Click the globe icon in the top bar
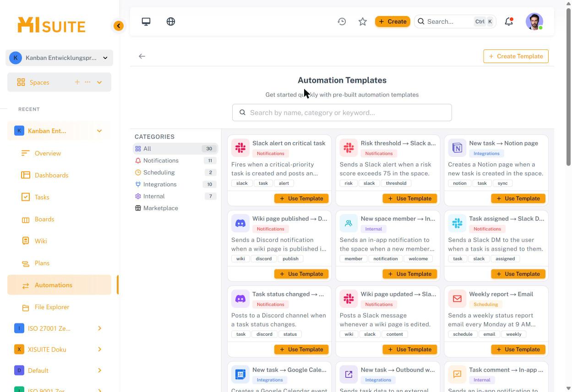 [x=171, y=21]
